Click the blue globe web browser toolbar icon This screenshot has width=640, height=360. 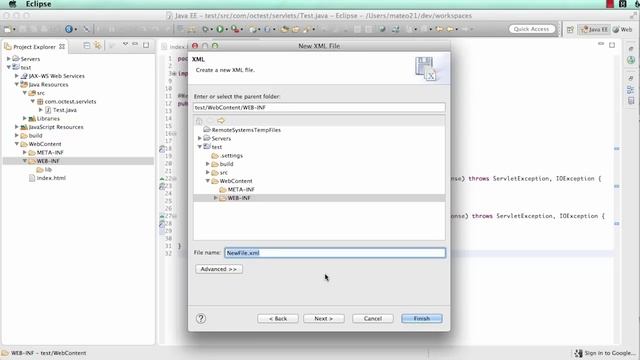coord(69,29)
